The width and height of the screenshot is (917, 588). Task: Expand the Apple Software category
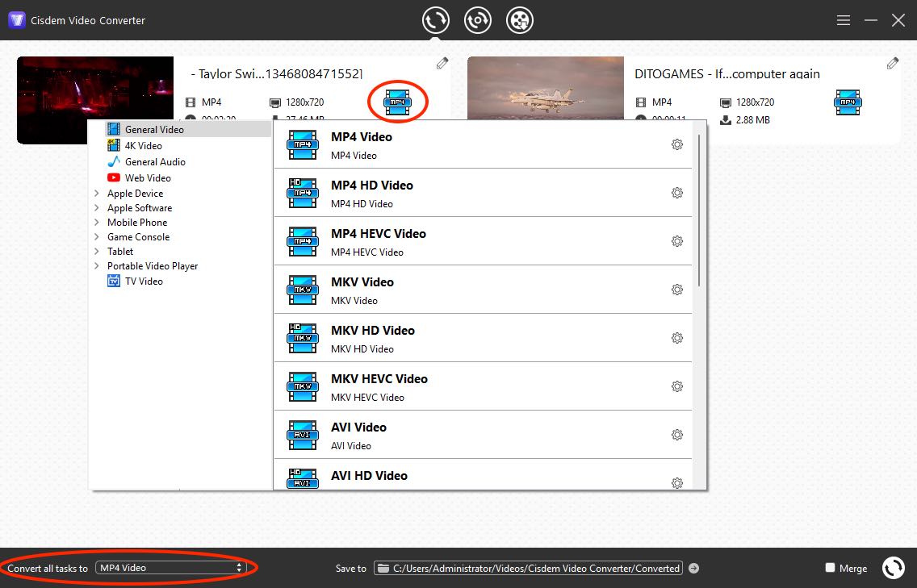(97, 207)
